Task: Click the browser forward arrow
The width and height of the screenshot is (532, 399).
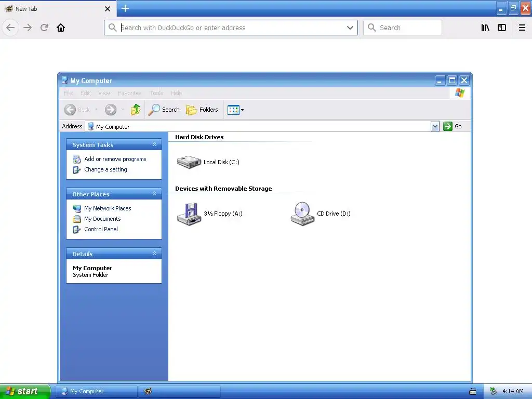Action: coord(28,28)
